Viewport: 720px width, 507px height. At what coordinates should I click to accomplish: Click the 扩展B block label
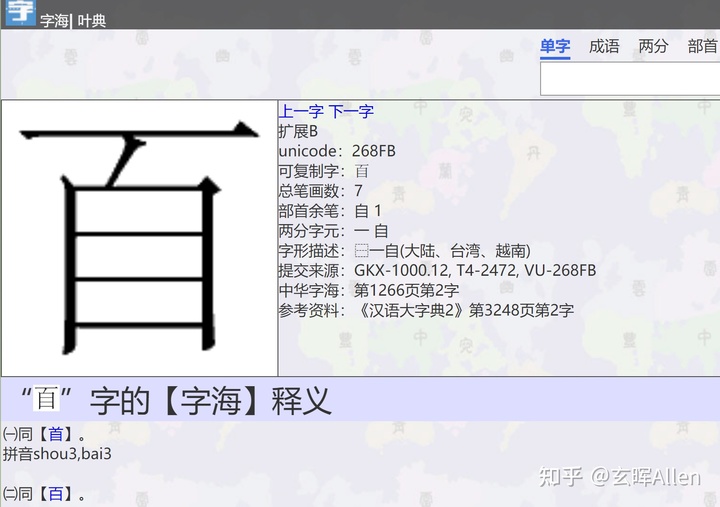click(x=298, y=131)
